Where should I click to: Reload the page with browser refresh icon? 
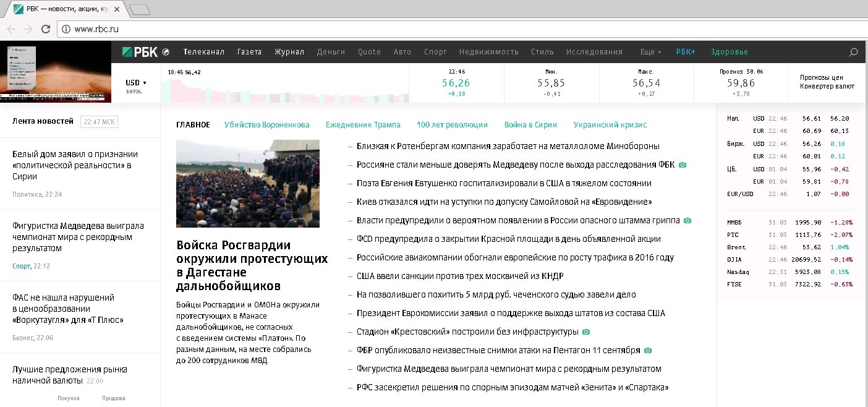45,29
